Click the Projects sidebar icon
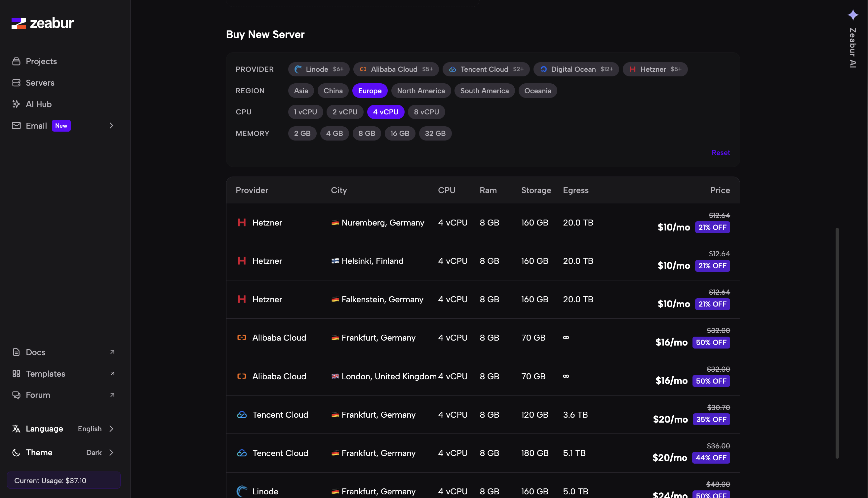 [x=16, y=61]
